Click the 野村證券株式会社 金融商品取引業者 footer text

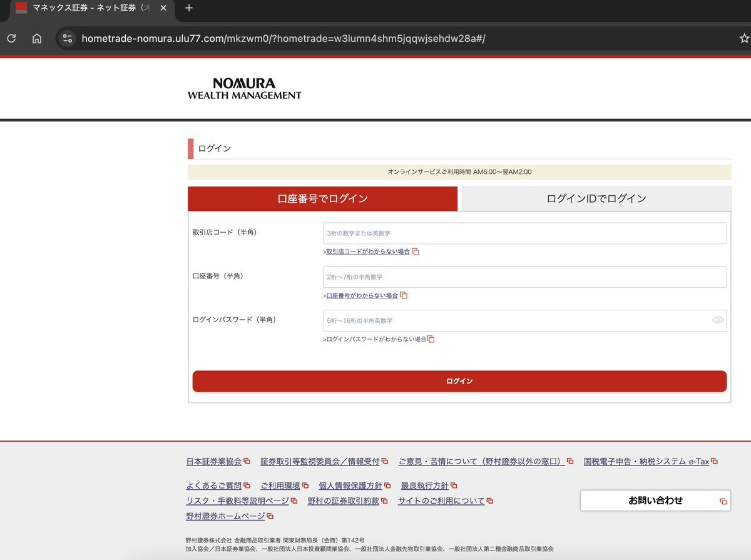(275, 540)
